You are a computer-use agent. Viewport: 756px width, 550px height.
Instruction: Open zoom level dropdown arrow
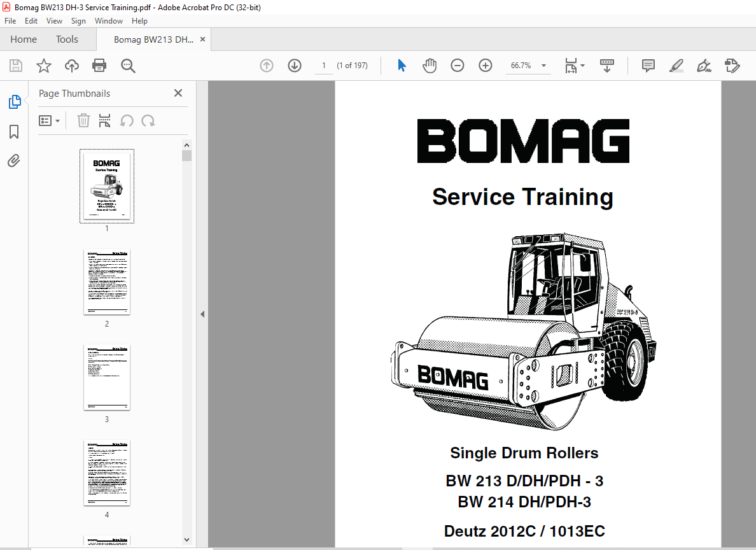coord(544,66)
